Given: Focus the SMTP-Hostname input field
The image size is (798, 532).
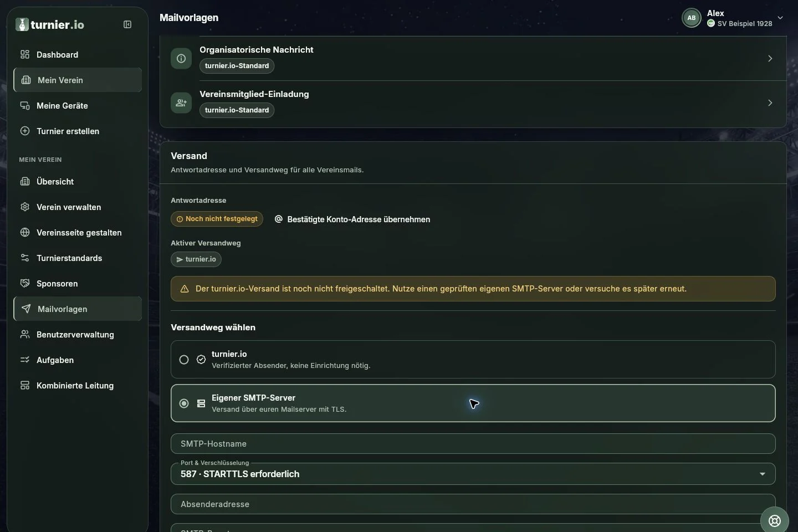Looking at the screenshot, I should (x=473, y=444).
